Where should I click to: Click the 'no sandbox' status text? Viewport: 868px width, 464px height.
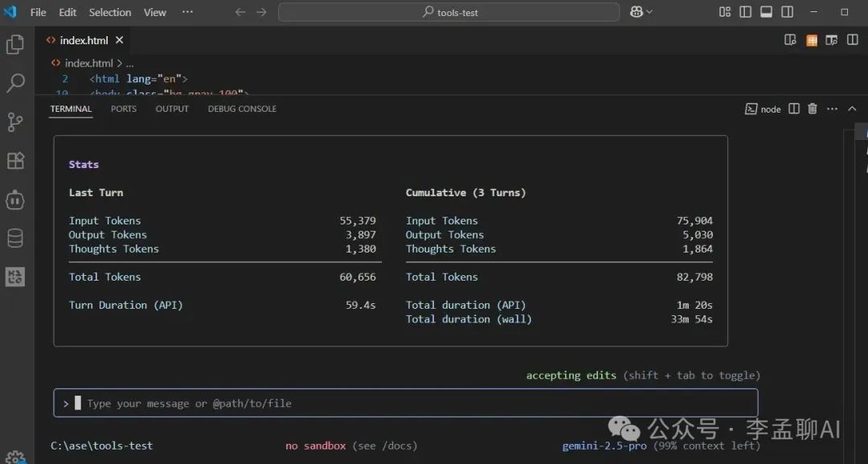(316, 446)
